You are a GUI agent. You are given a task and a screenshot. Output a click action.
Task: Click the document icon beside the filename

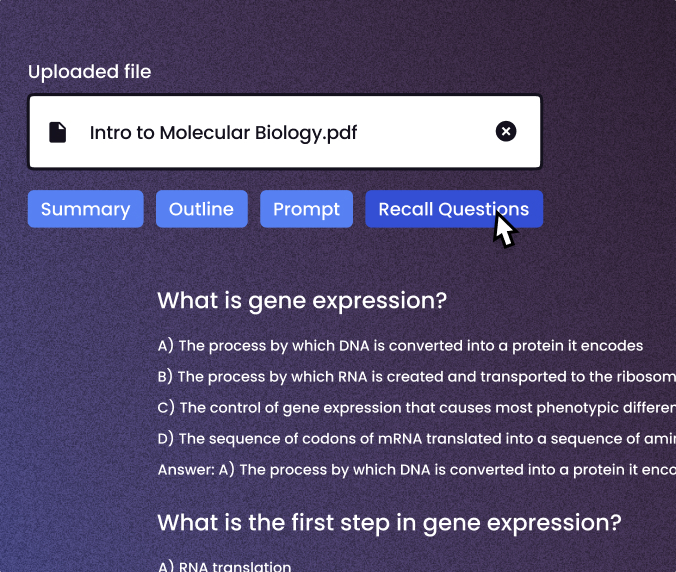click(58, 132)
